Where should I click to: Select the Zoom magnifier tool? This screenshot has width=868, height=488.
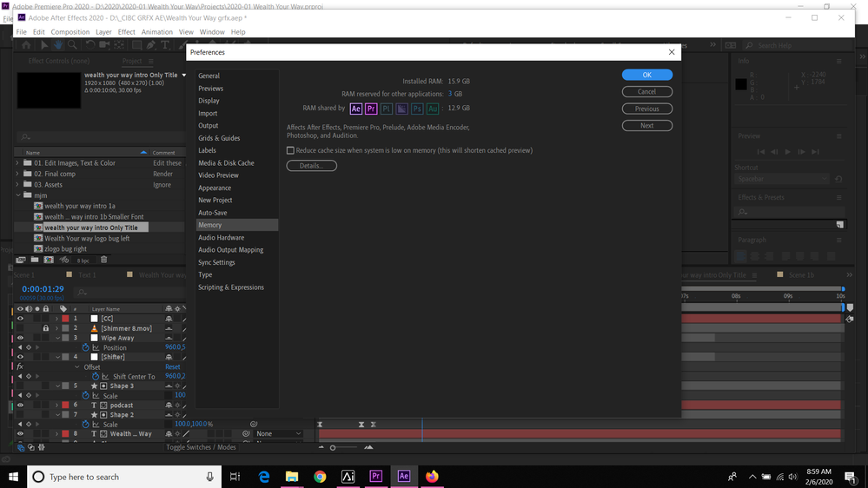[72, 45]
